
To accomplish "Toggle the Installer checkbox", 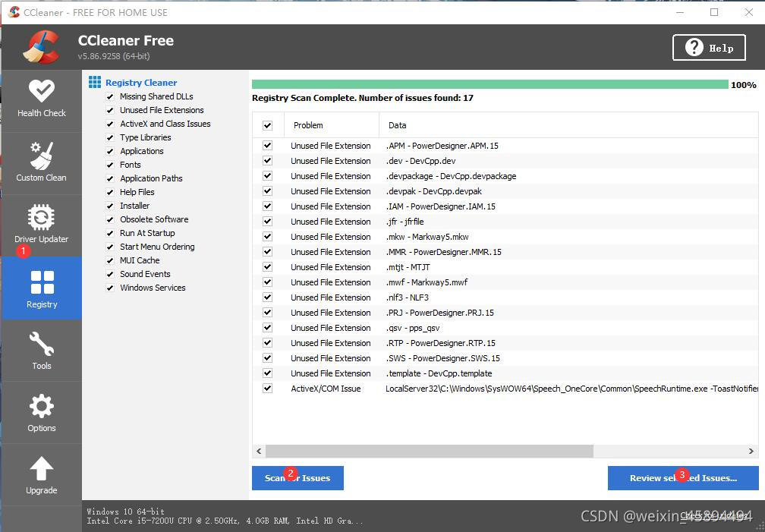I will point(110,206).
